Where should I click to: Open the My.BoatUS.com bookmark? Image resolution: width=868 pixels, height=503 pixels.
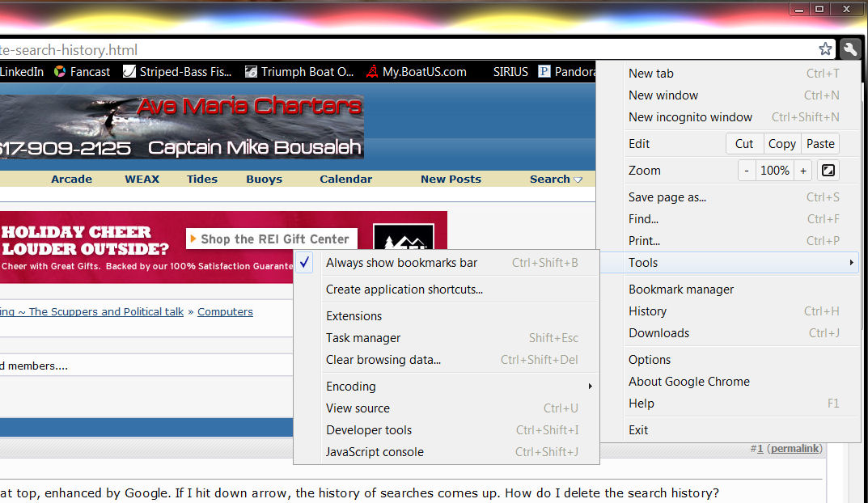coord(416,72)
